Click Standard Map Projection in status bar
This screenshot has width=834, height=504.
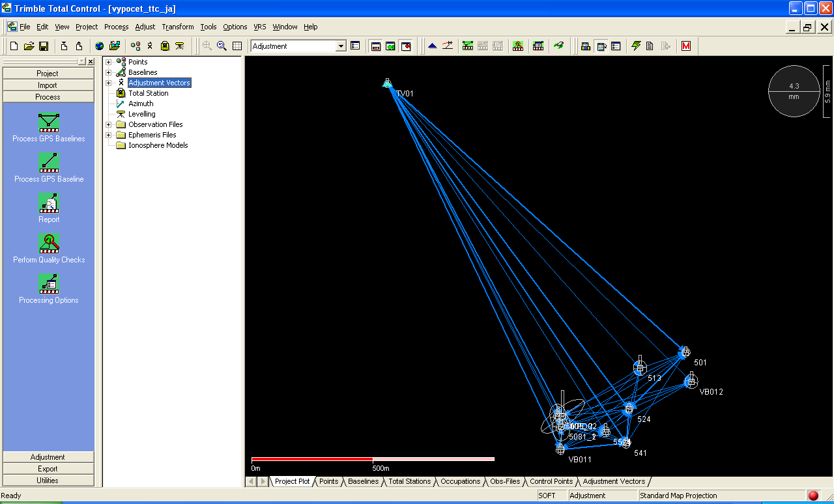pyautogui.click(x=678, y=496)
